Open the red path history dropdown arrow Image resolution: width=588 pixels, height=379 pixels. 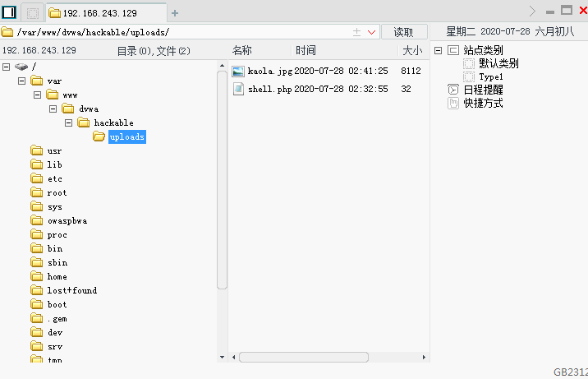coord(372,32)
